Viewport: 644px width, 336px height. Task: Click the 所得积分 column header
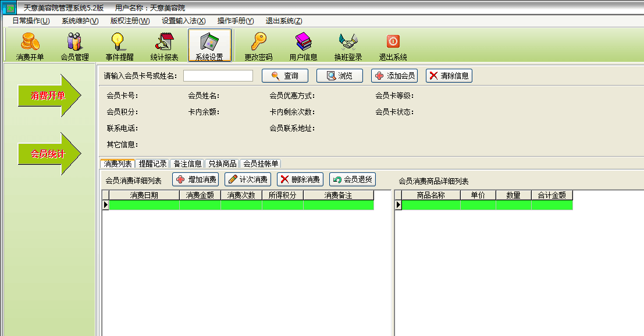[x=283, y=195]
